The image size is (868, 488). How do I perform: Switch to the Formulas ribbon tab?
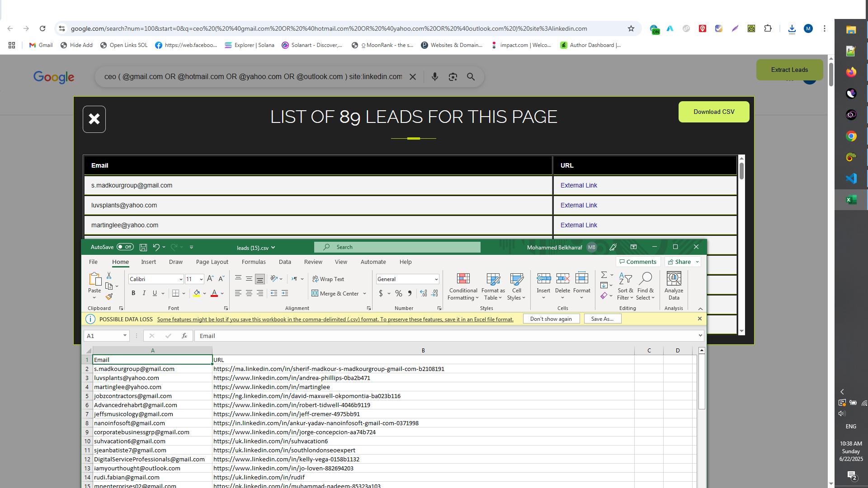pyautogui.click(x=253, y=262)
